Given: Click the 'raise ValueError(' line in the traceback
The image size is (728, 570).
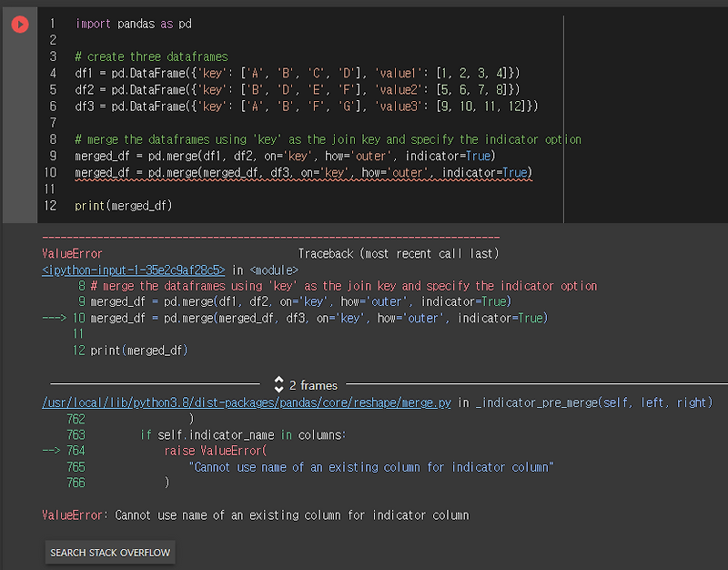Looking at the screenshot, I should tap(217, 451).
